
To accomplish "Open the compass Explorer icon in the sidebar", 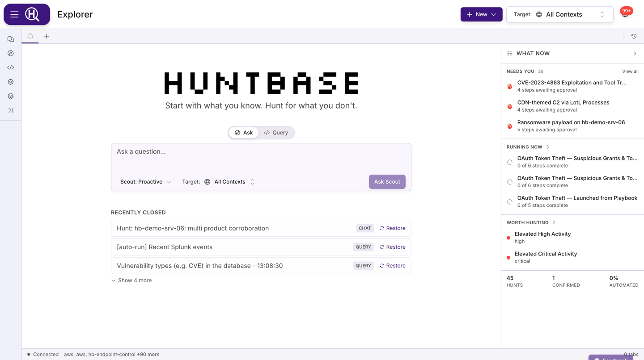I will point(11,53).
